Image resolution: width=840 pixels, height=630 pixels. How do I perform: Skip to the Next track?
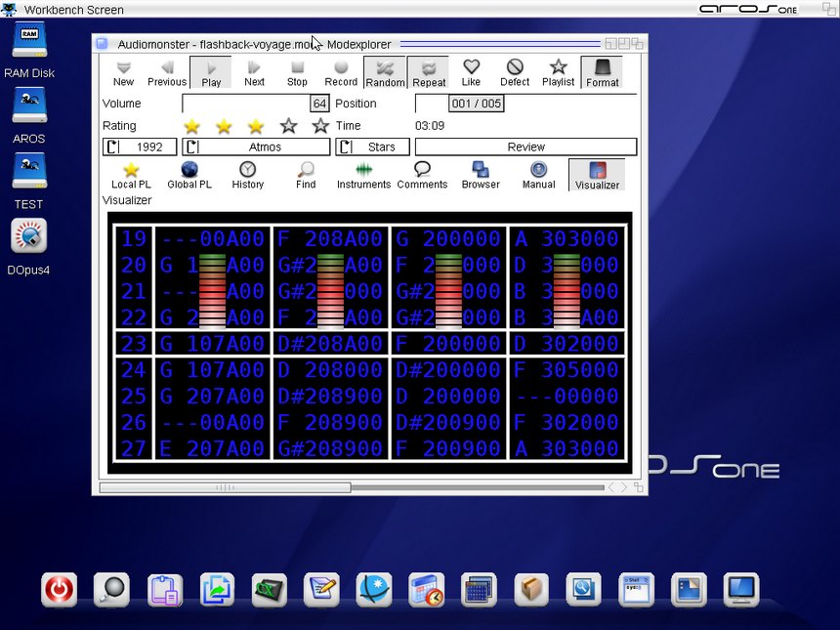coord(254,72)
